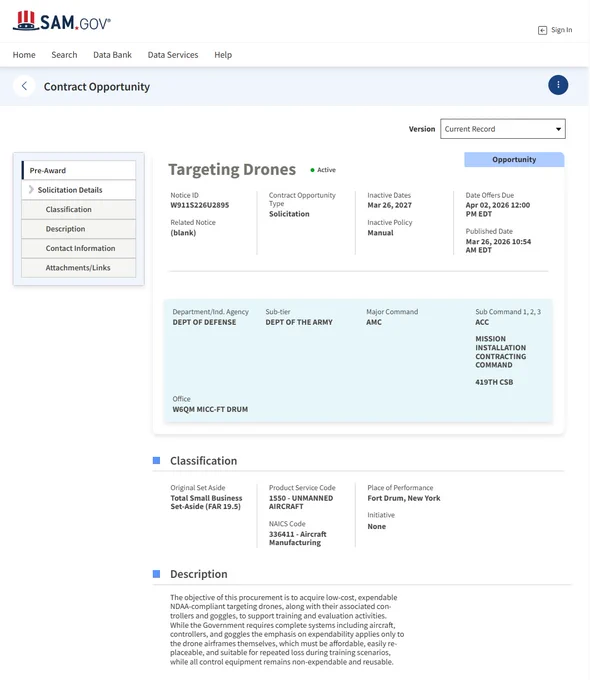Click the SAM.gov logo

point(62,21)
